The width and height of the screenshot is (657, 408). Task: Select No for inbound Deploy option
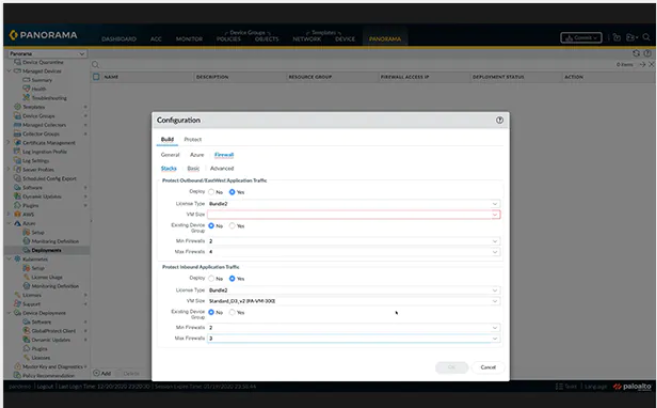click(212, 278)
